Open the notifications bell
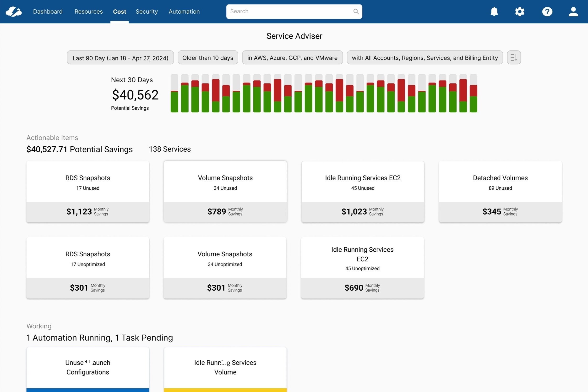The width and height of the screenshot is (588, 392). click(494, 11)
